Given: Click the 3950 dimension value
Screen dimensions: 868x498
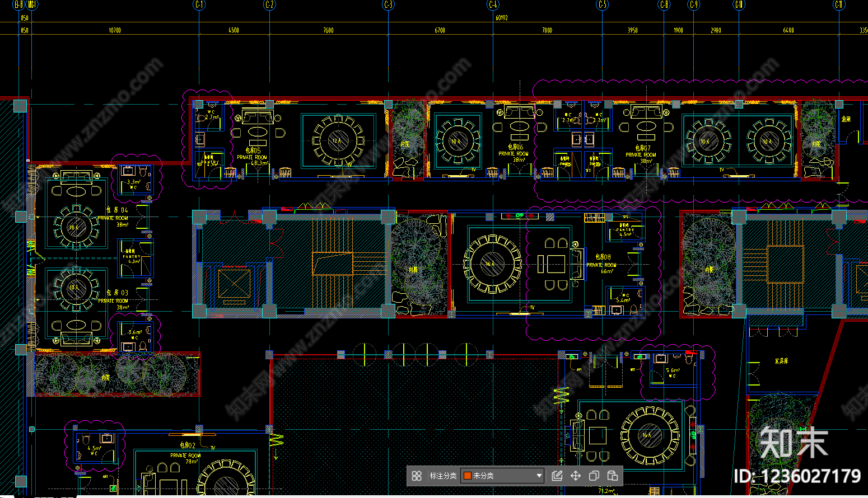Looking at the screenshot, I should [633, 30].
